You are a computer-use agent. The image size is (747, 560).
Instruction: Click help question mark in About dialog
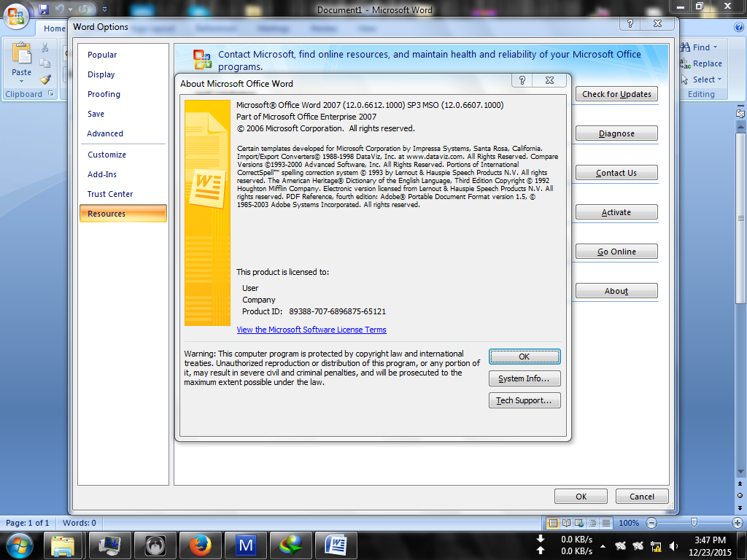tap(522, 80)
